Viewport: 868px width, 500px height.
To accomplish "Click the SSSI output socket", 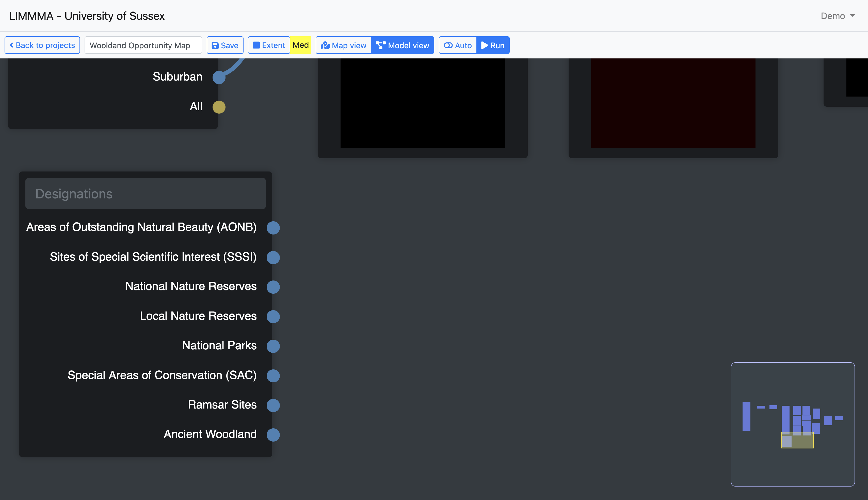I will click(x=273, y=257).
